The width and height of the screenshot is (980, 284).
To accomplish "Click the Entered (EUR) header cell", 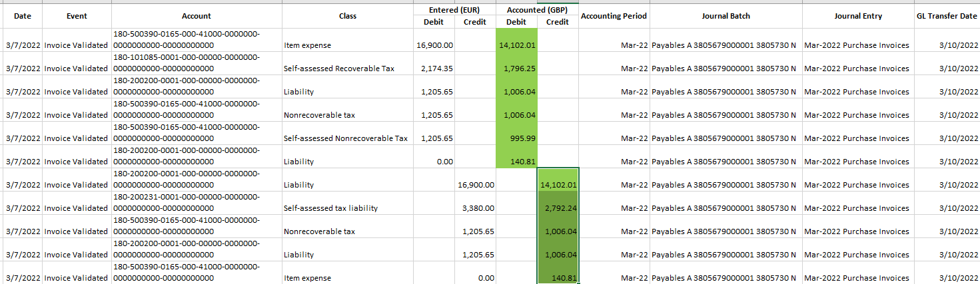I will pyautogui.click(x=454, y=10).
